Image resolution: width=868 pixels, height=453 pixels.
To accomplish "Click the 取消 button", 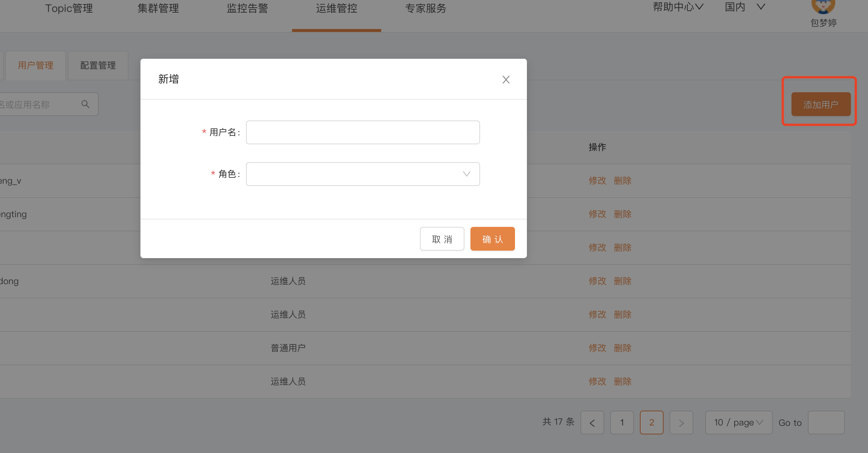I will [x=442, y=239].
